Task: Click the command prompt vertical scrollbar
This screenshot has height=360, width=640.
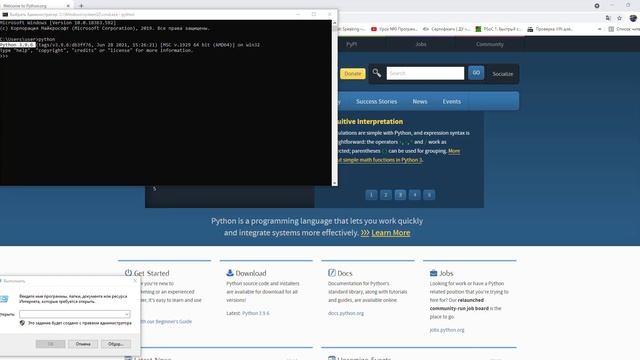Action: (x=335, y=103)
